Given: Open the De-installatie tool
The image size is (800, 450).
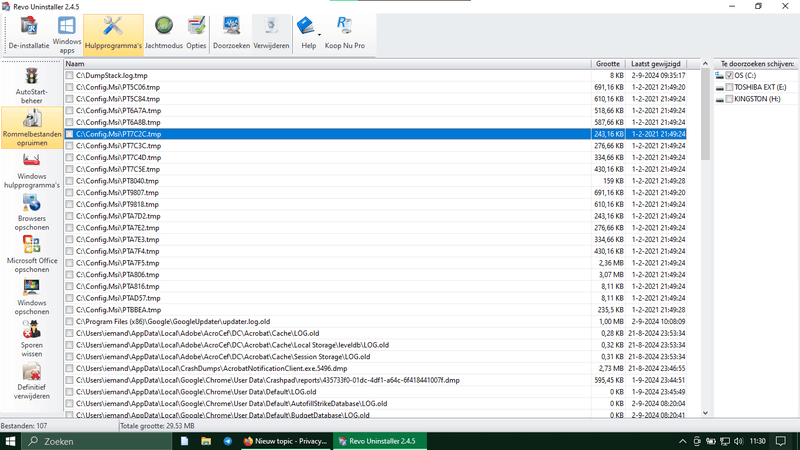Looking at the screenshot, I should [29, 34].
